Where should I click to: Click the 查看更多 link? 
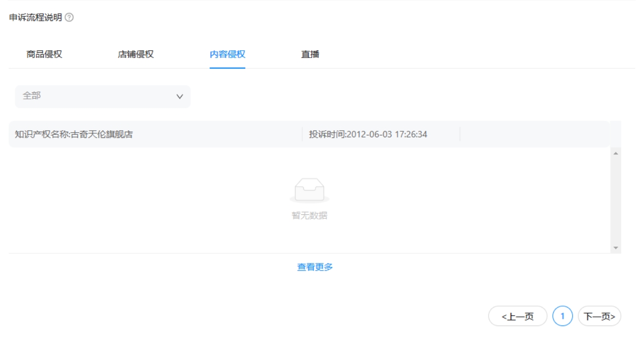315,267
